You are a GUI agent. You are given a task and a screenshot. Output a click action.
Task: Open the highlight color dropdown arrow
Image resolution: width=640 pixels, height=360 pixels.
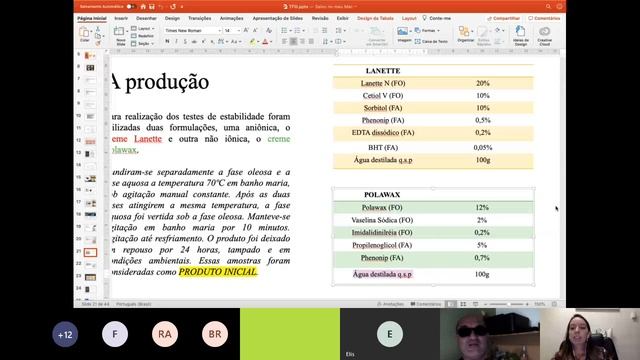click(x=258, y=42)
